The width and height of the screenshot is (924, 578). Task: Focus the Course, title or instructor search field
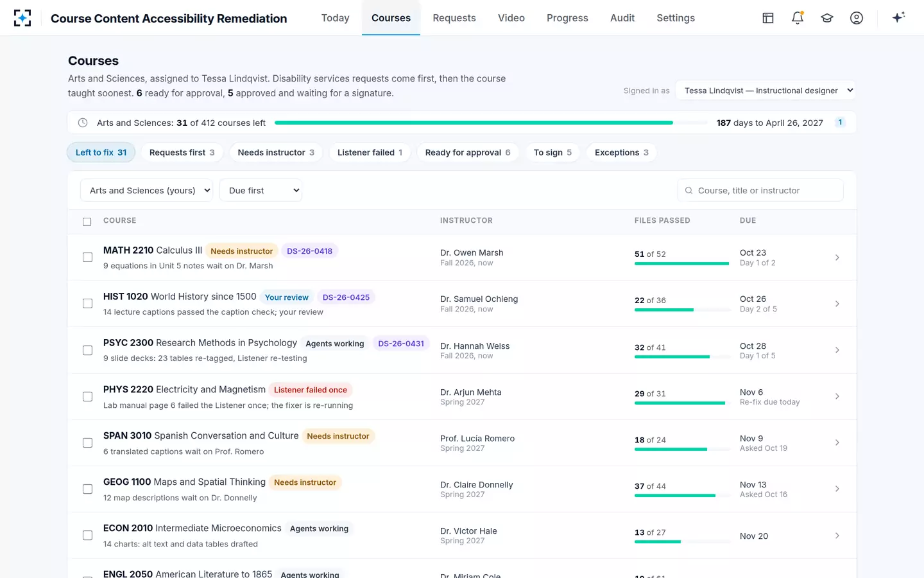(x=760, y=191)
